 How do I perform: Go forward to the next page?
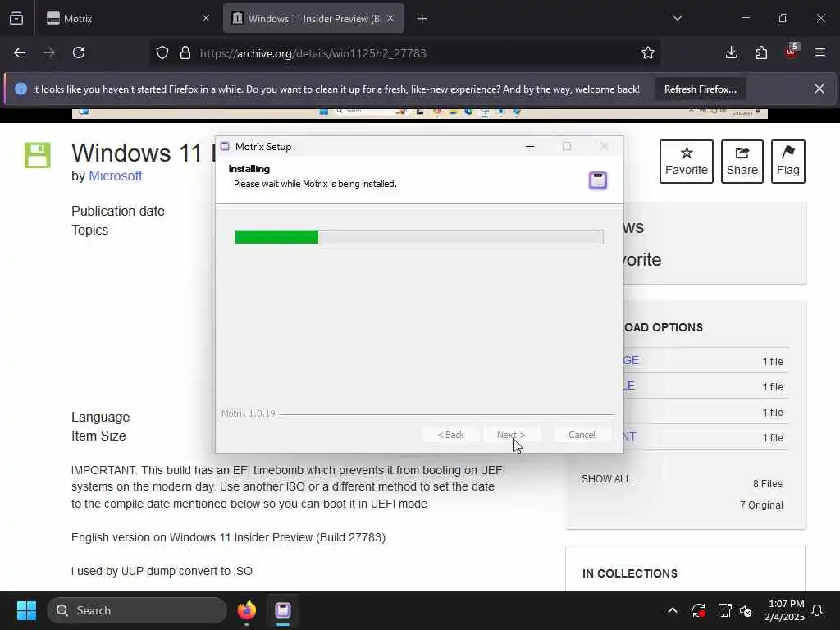(49, 52)
